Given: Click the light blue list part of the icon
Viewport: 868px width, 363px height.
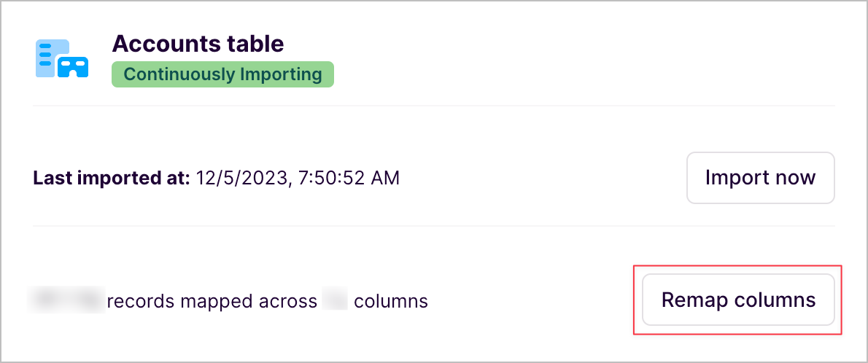Looking at the screenshot, I should click(48, 54).
